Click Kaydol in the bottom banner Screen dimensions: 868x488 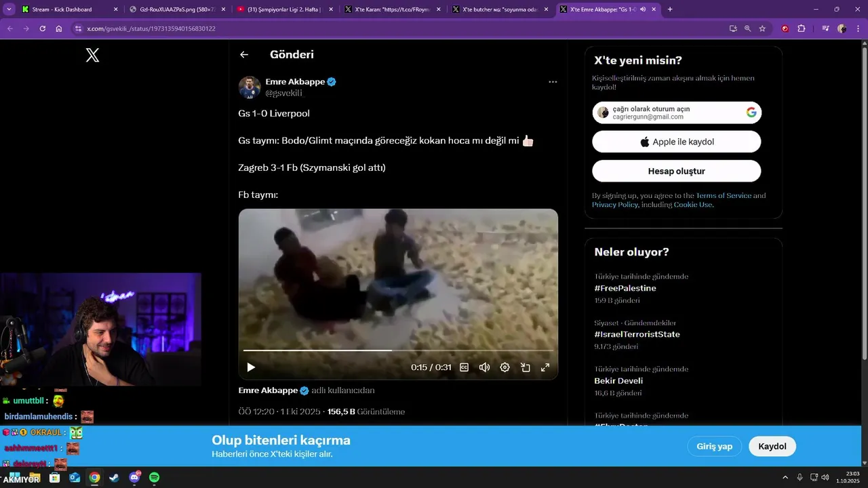coord(772,446)
